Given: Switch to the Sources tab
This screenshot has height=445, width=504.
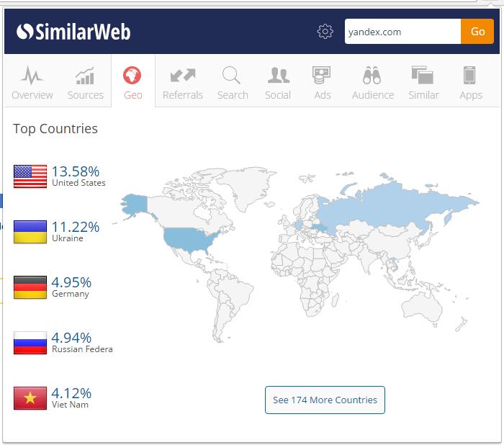Looking at the screenshot, I should [85, 82].
